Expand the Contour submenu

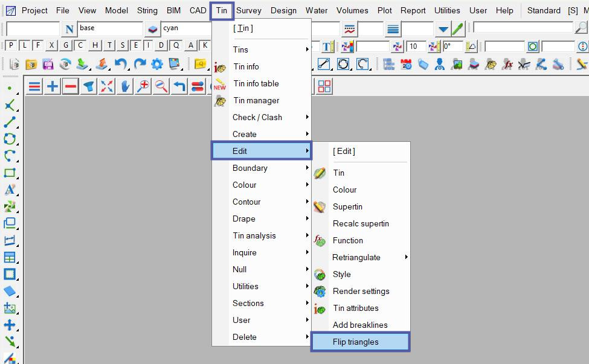(x=262, y=202)
